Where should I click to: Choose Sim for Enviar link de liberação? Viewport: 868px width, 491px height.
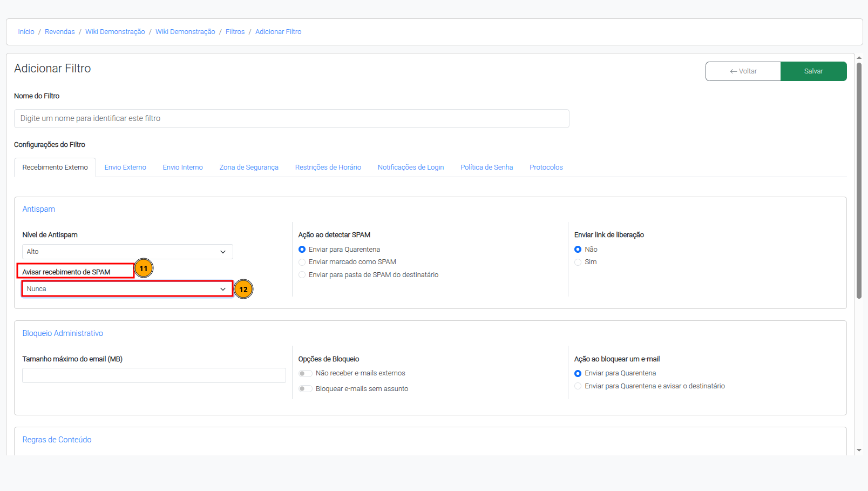point(578,262)
